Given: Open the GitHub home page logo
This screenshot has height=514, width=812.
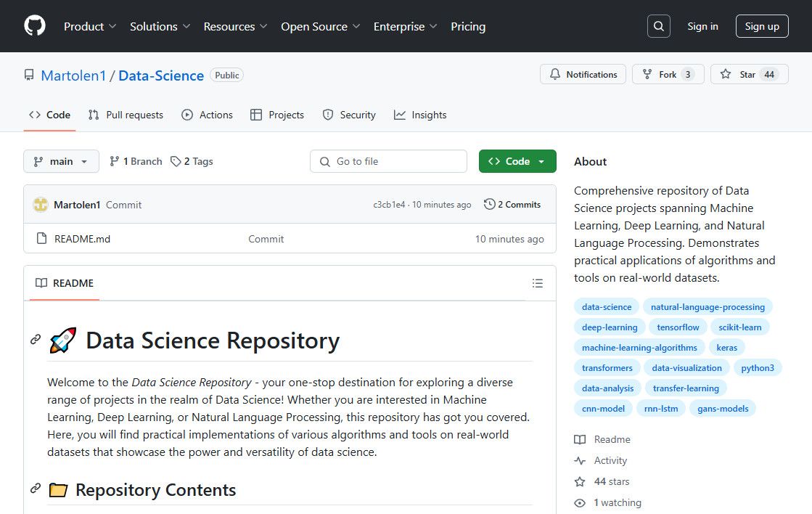Looking at the screenshot, I should 34,26.
